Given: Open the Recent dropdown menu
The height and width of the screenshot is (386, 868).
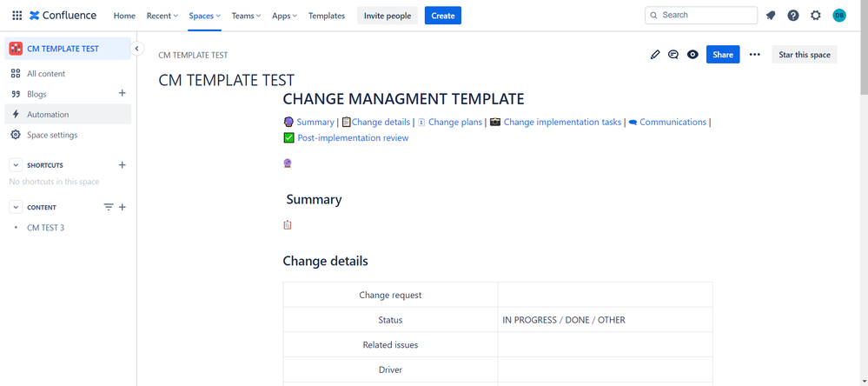Looking at the screenshot, I should 162,16.
